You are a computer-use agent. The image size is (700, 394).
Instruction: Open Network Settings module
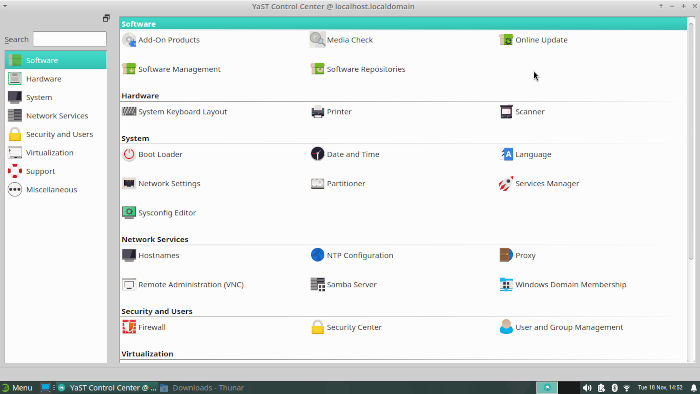[161, 183]
